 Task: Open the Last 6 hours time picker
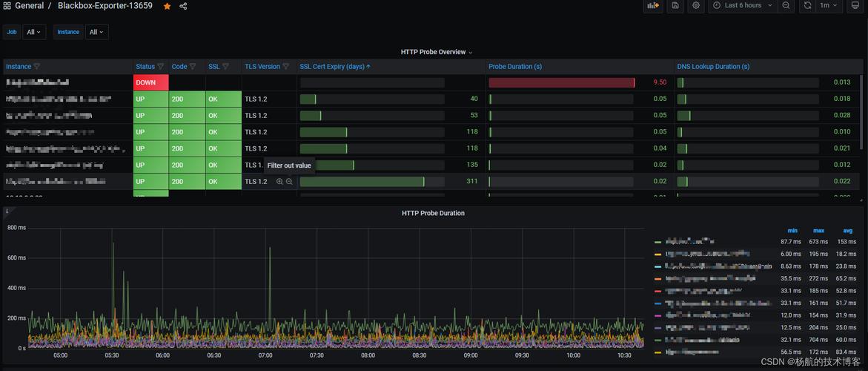pyautogui.click(x=743, y=6)
